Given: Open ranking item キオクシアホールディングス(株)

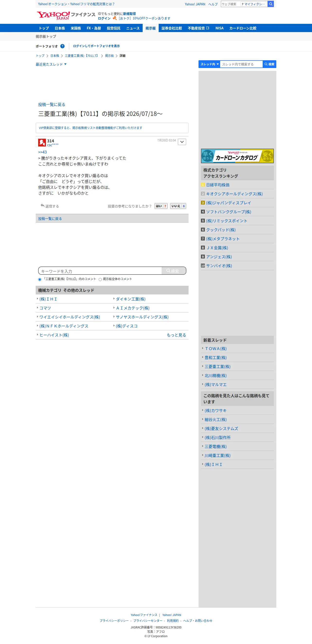Looking at the screenshot, I should coord(234,194).
